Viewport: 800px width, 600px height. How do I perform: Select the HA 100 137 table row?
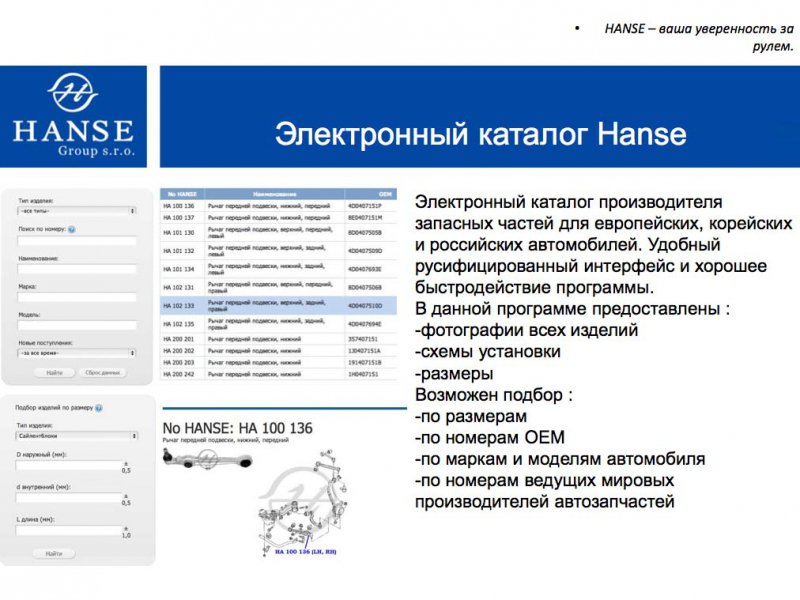pyautogui.click(x=279, y=218)
